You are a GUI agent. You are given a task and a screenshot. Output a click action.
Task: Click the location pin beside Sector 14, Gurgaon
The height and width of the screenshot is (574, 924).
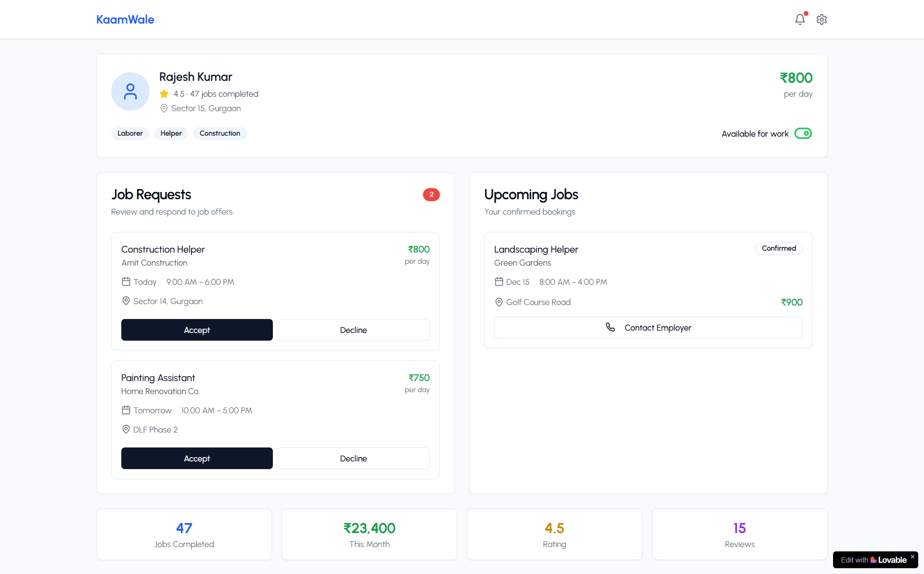pyautogui.click(x=126, y=301)
